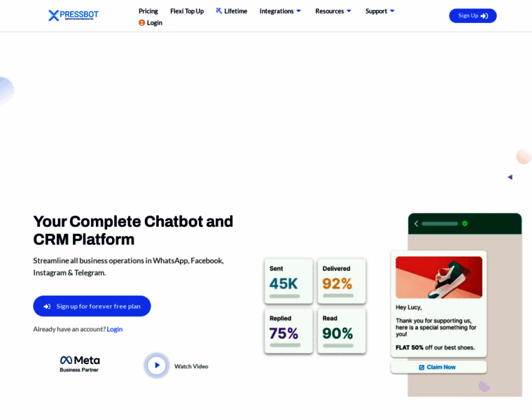This screenshot has height=420, width=532.
Task: Expand the Resources dropdown
Action: pos(333,11)
